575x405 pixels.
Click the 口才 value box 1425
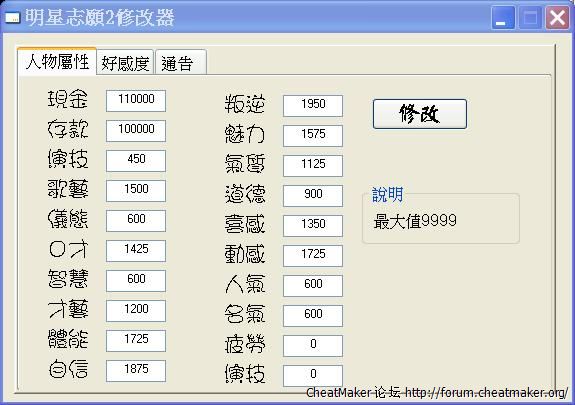[136, 251]
